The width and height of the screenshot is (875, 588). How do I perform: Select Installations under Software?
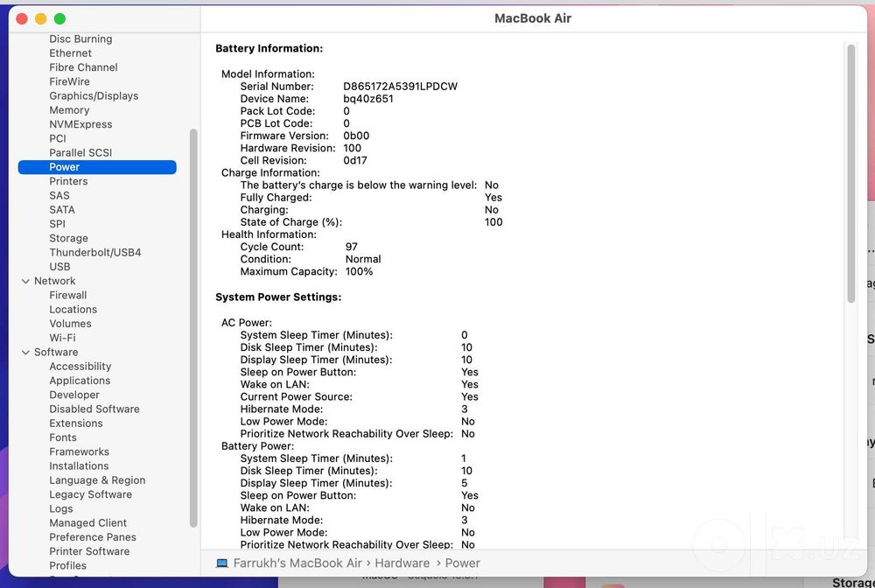pos(79,465)
